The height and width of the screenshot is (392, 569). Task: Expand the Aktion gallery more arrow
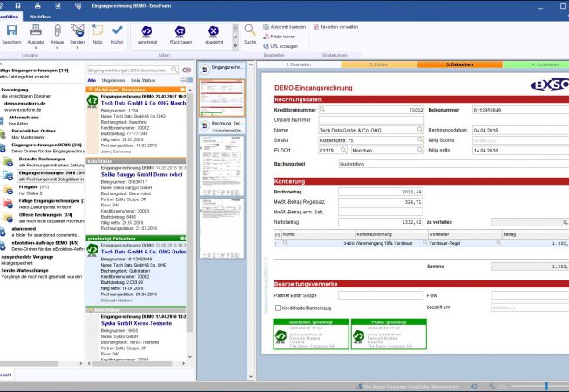[x=235, y=45]
